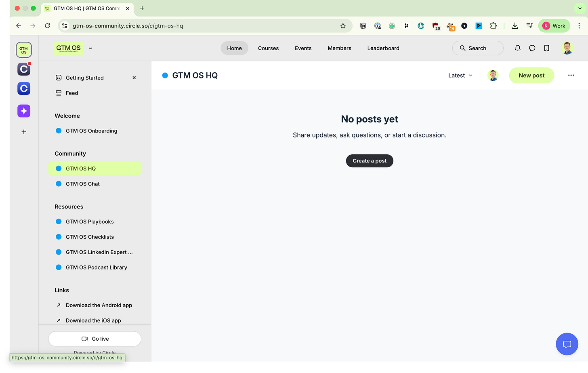The width and height of the screenshot is (588, 373).
Task: Click GTM OS logo in header
Action: pyautogui.click(x=68, y=48)
